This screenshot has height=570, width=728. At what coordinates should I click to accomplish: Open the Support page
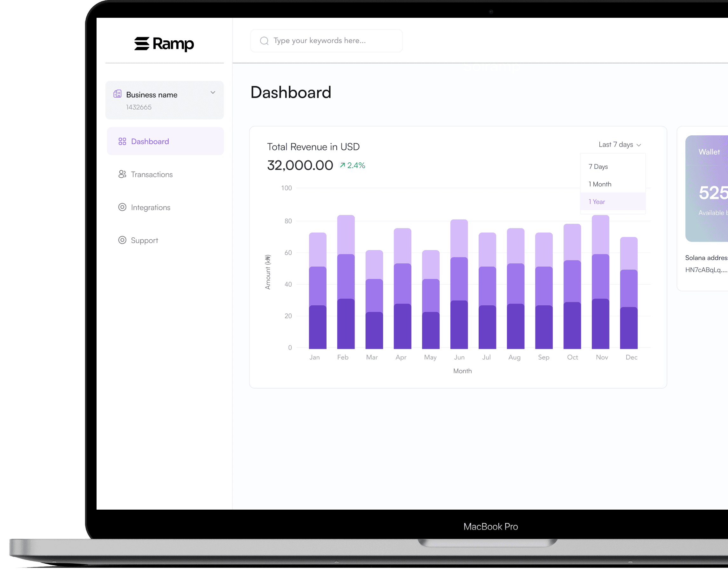point(145,241)
